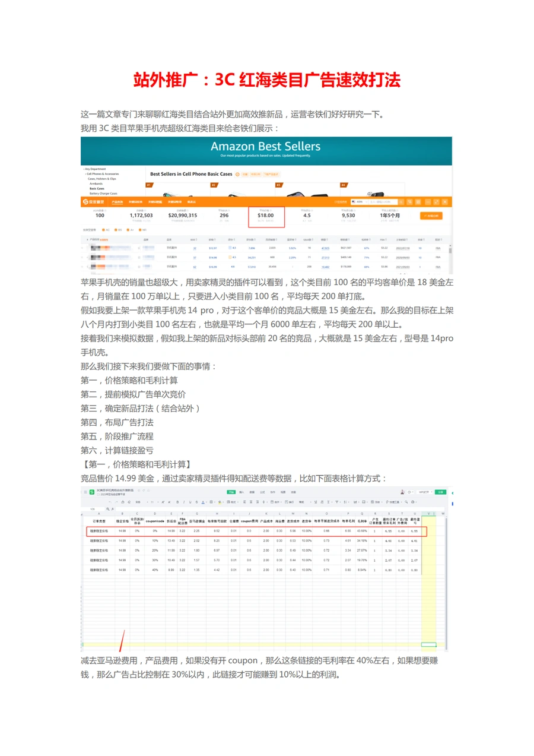
Task: Click the fx formula icon
Action: [113, 509]
